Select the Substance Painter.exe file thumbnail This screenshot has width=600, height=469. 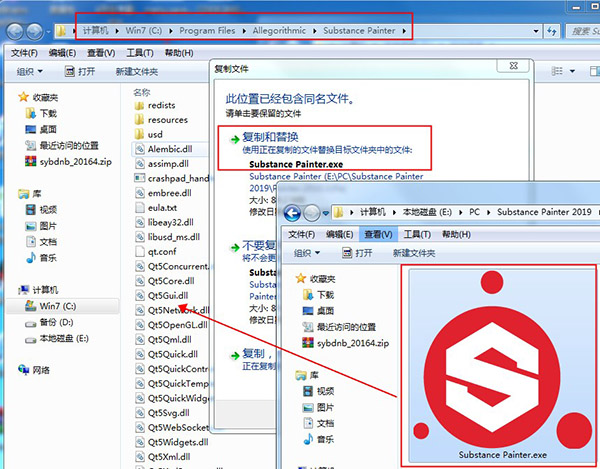coord(502,365)
